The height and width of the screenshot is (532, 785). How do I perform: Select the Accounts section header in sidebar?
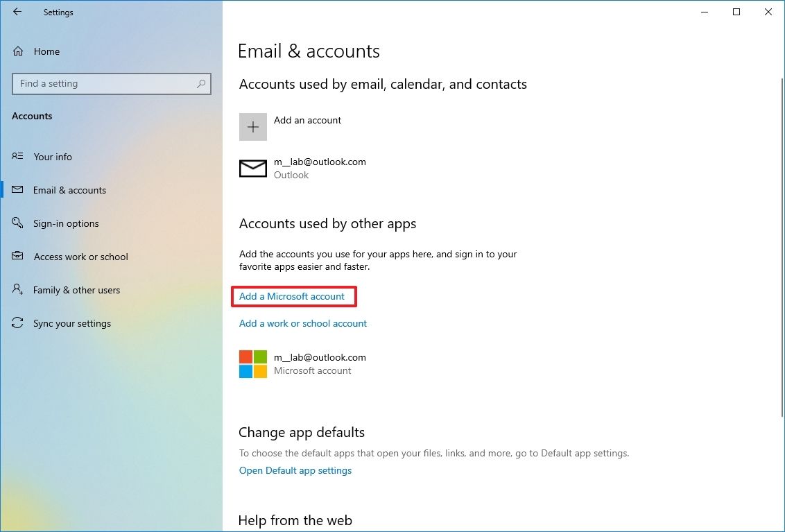coord(32,116)
